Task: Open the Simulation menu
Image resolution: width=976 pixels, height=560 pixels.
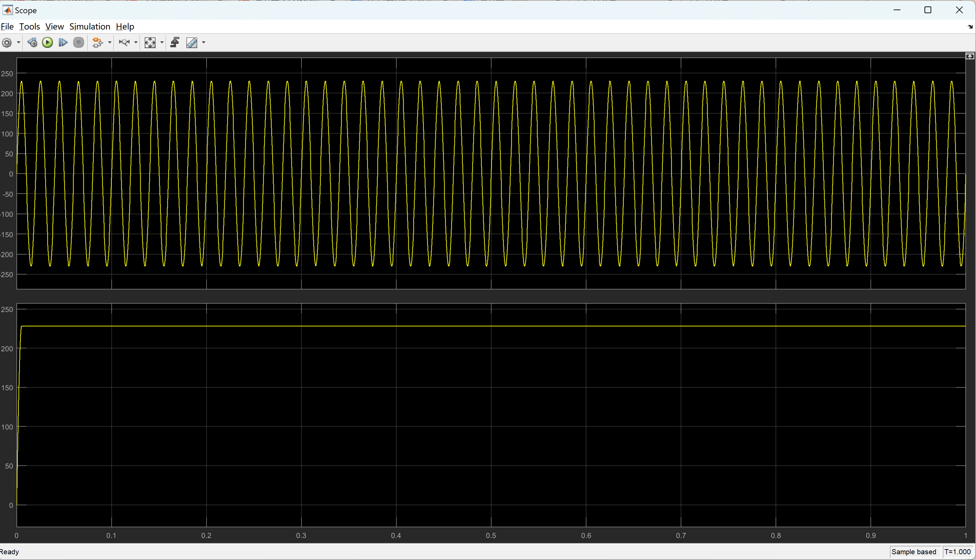Action: click(x=90, y=26)
